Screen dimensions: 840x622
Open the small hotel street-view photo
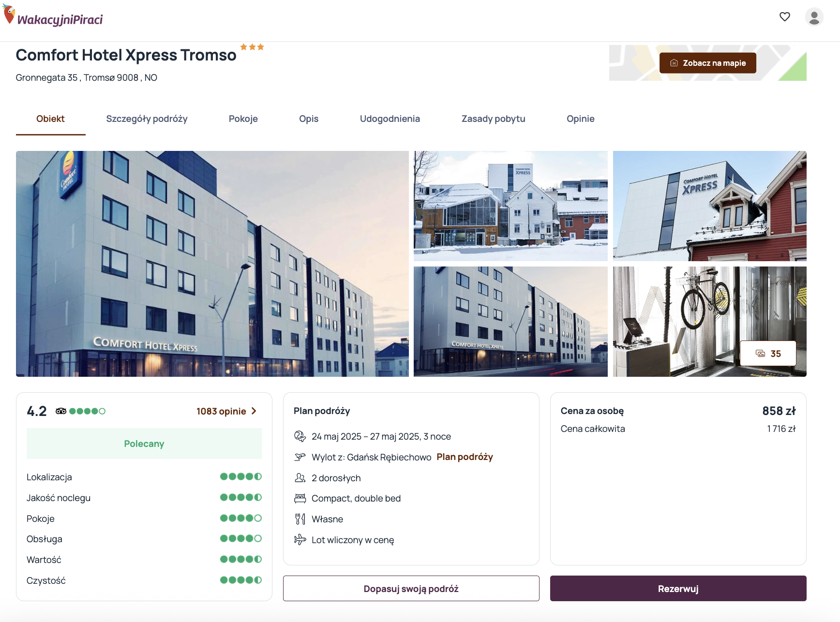click(x=510, y=322)
